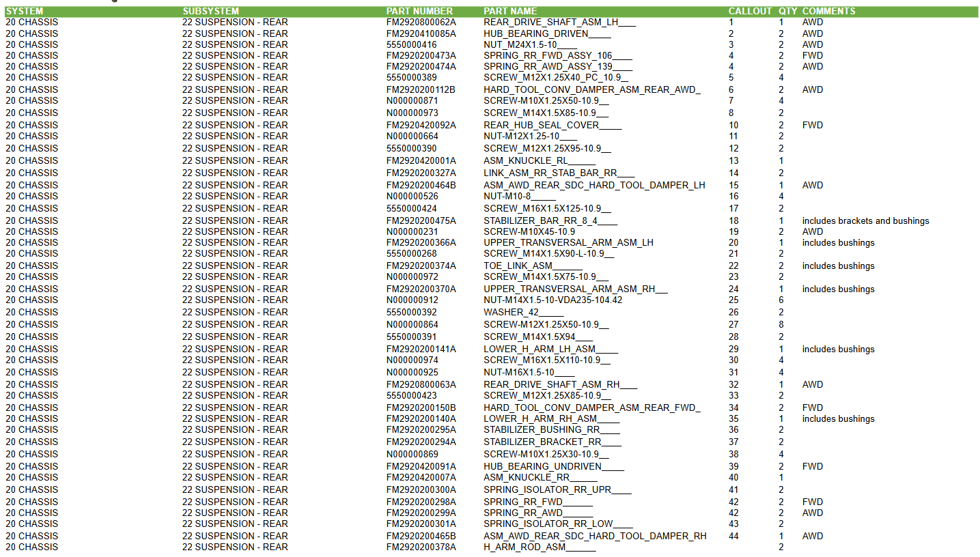Click part number FM2920200378A
The image size is (980, 557).
421,547
